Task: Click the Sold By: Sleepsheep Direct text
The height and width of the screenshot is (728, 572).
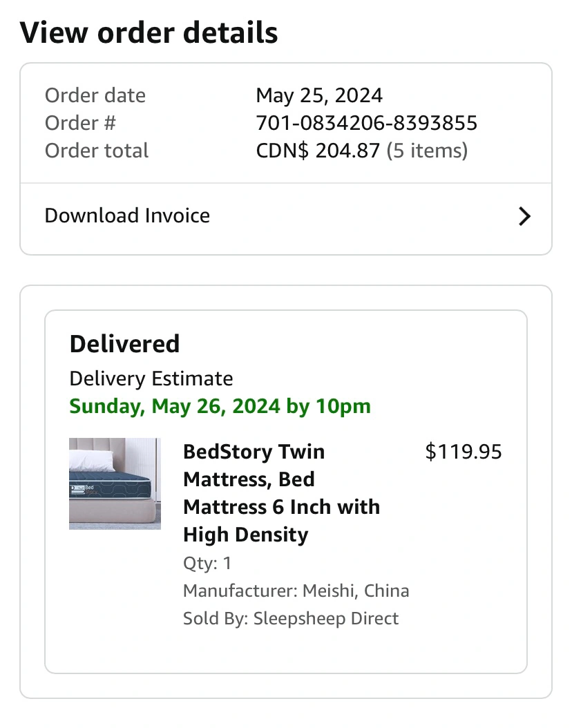Action: coord(290,618)
